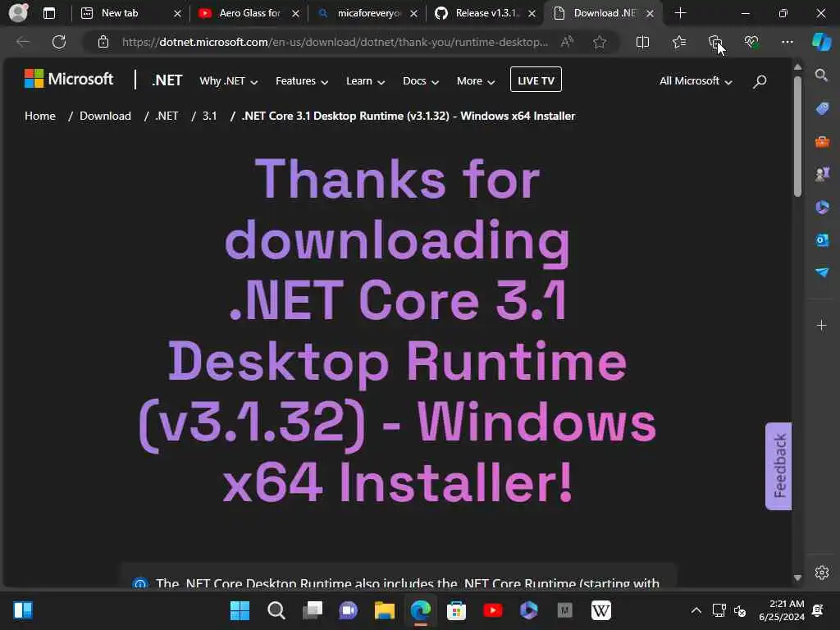Open a new tab with plus
Screen dimensions: 840x630
(x=680, y=13)
